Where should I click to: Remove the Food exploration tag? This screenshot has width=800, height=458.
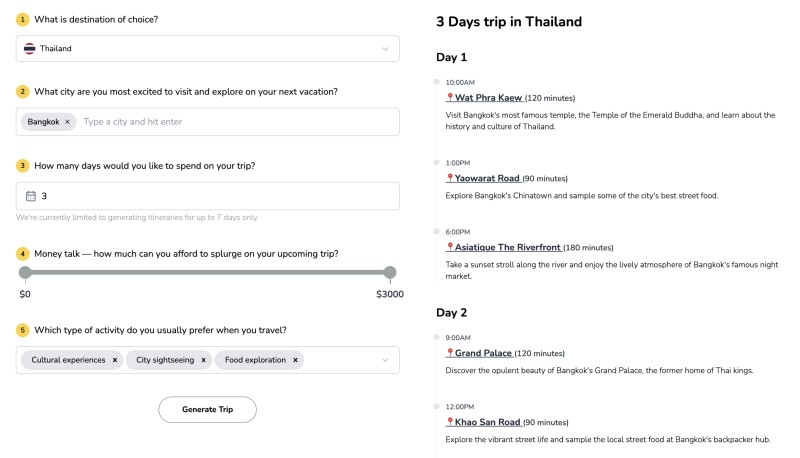coord(295,360)
